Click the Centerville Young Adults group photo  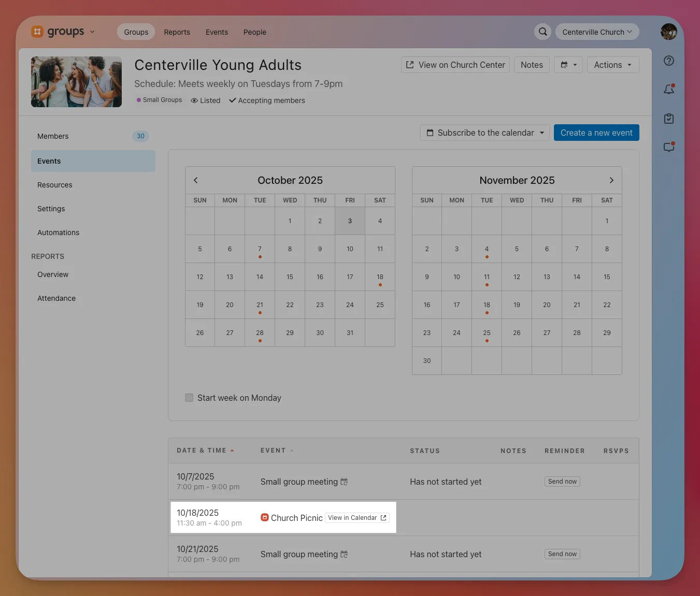tap(77, 82)
